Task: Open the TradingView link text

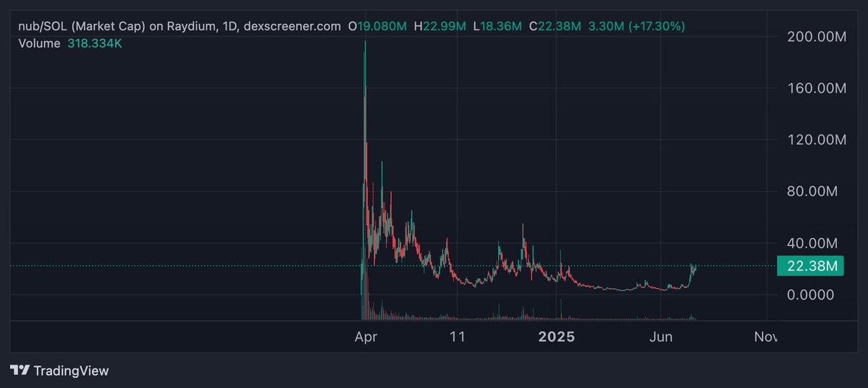Action: pyautogui.click(x=71, y=371)
